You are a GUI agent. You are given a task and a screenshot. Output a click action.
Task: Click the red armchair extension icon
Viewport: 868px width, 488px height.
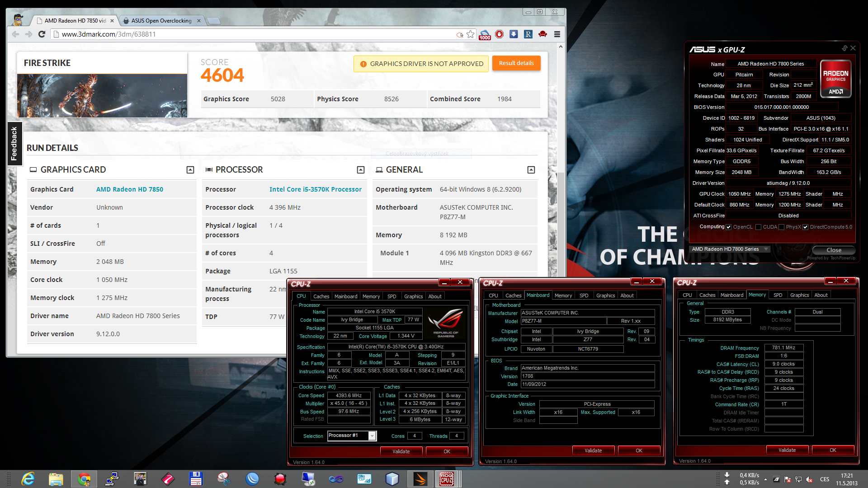(x=542, y=34)
